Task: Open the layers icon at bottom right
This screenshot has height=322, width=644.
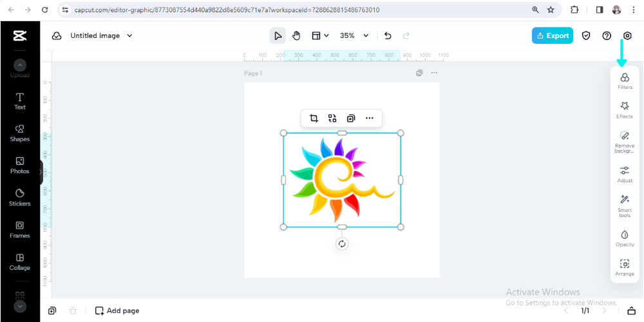Action: (x=631, y=310)
